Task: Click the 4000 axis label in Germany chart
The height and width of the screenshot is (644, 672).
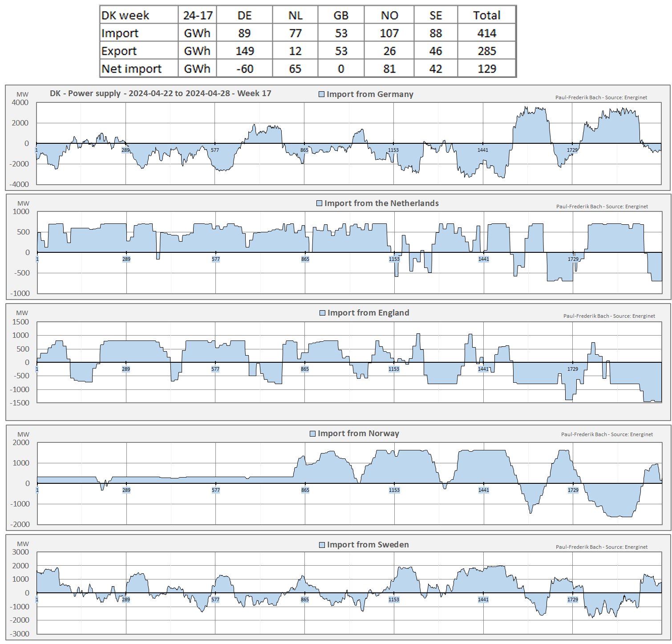Action: [20, 102]
